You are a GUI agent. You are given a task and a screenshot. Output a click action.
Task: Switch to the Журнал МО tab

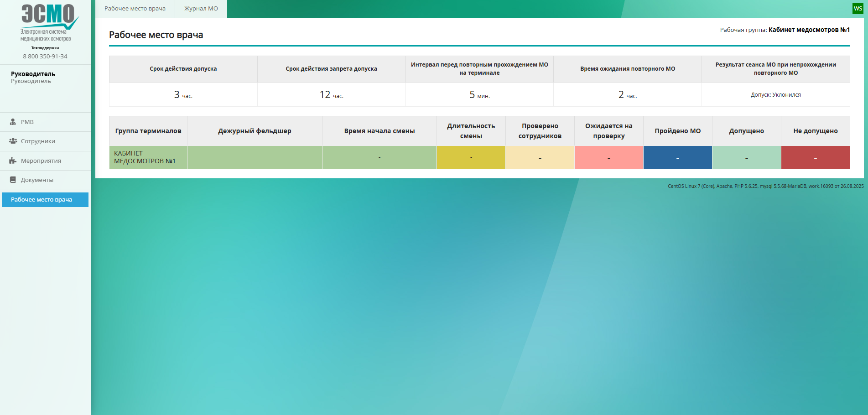[201, 9]
